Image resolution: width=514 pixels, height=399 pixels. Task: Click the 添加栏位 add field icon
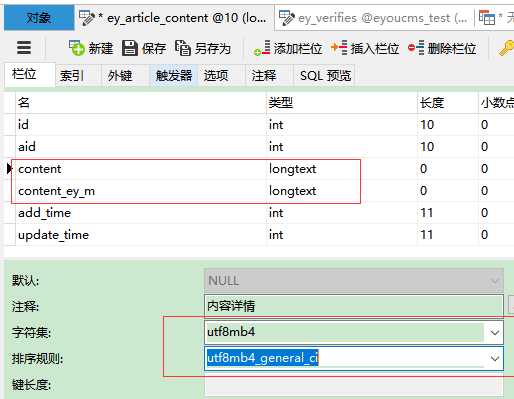pos(262,48)
